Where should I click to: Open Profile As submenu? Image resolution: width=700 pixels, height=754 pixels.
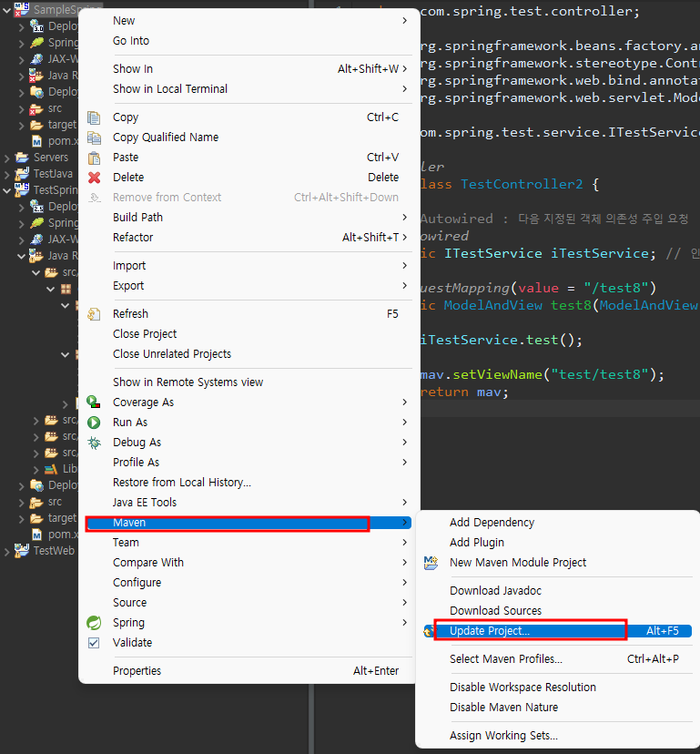click(249, 463)
